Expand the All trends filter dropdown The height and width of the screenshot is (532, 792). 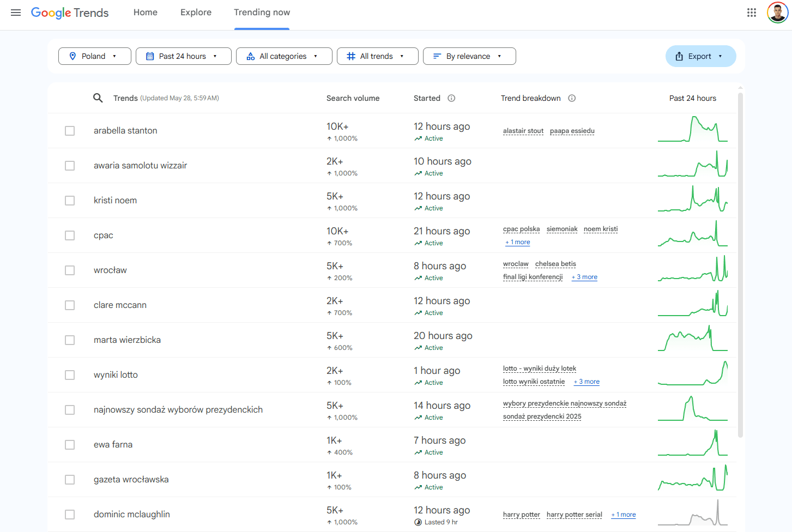378,56
